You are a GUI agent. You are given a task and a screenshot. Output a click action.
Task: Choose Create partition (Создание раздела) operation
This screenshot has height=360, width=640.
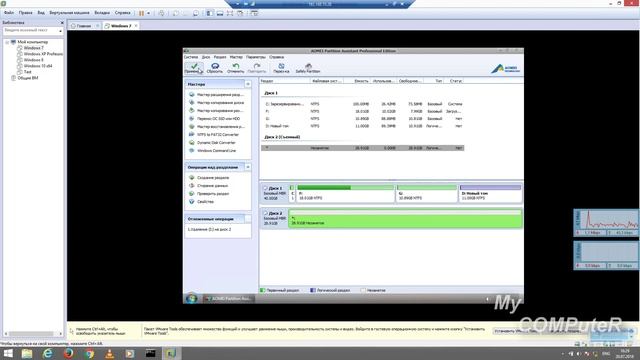209,178
